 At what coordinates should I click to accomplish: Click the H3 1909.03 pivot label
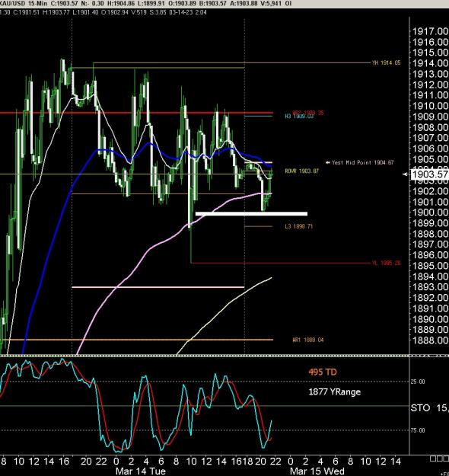tap(299, 117)
